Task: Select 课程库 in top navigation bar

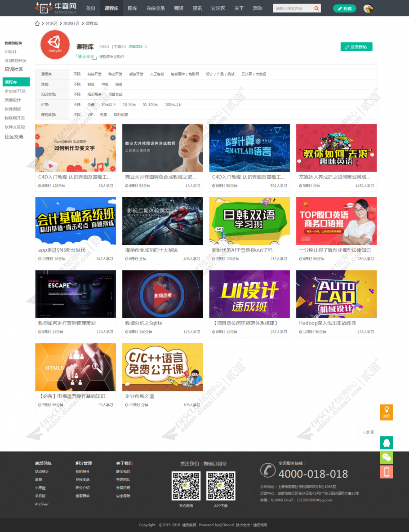Action: coord(111,8)
